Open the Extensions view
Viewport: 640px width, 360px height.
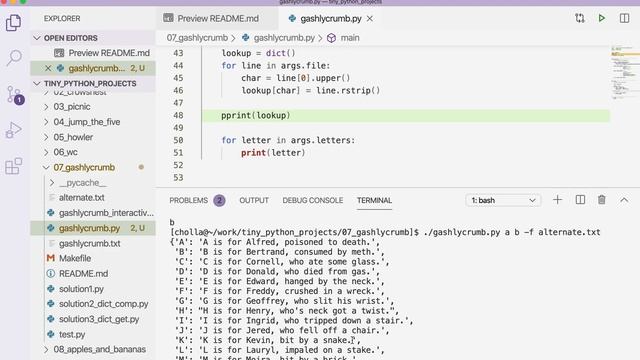(x=13, y=166)
